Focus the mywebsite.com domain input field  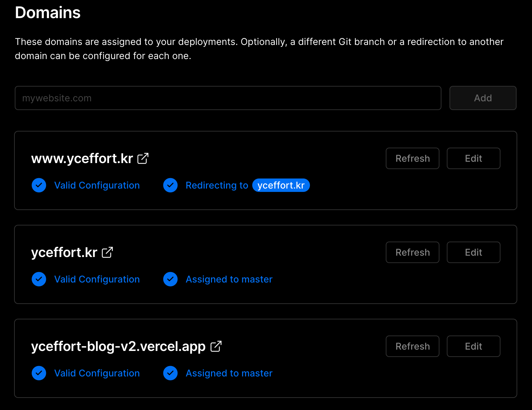228,98
